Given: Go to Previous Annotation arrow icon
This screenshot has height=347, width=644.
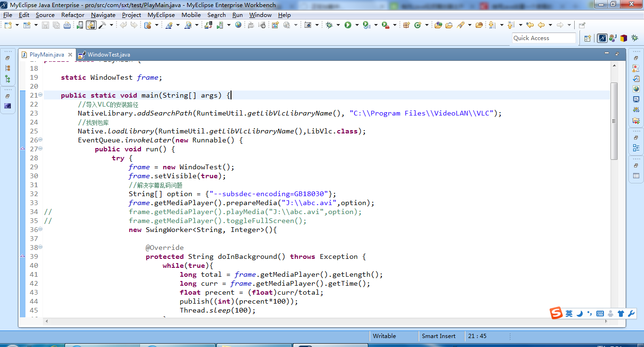Looking at the screenshot, I should (511, 25).
